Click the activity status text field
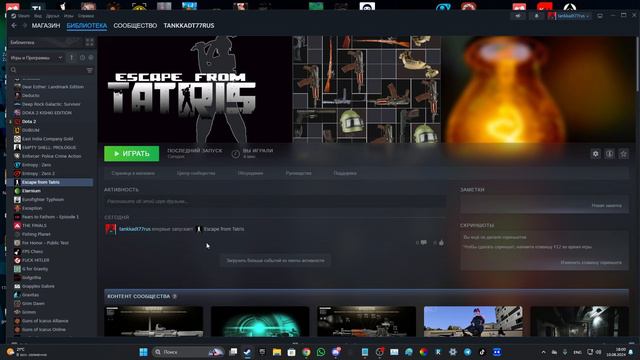 click(x=275, y=201)
